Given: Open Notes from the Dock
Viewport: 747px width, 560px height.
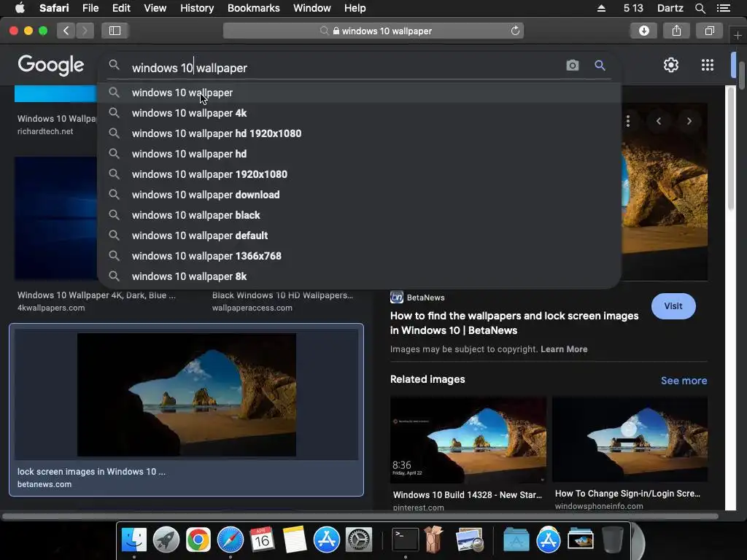Looking at the screenshot, I should click(295, 540).
